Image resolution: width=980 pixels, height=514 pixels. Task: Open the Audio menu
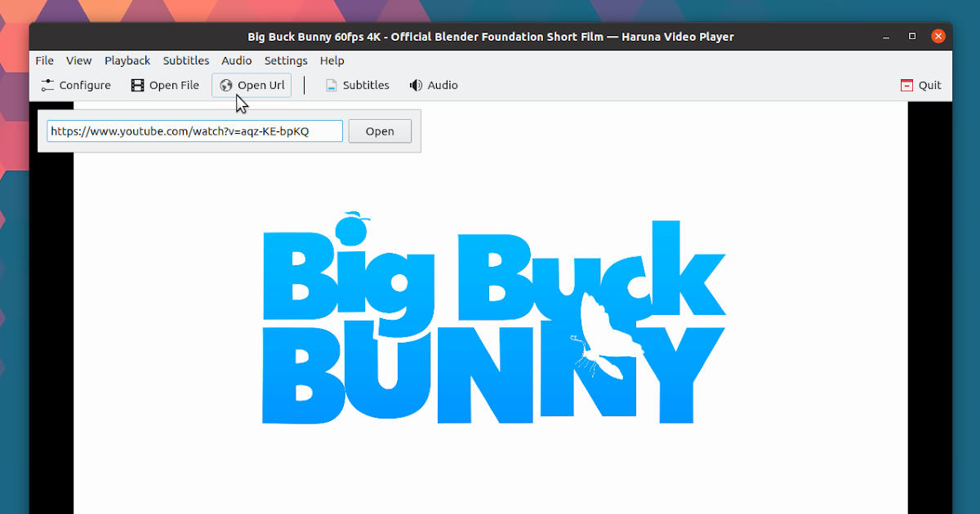[237, 60]
